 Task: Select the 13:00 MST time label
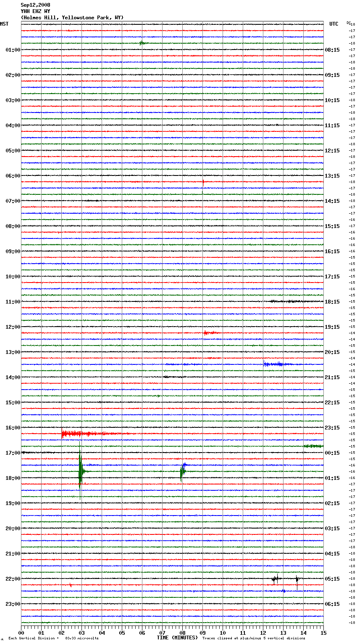point(13,352)
